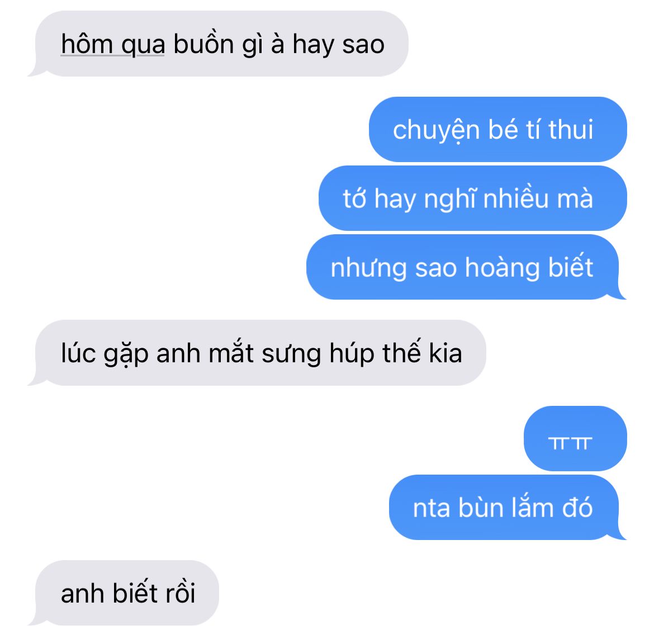Select the 'anh biết rồi' gray bubble

124,593
